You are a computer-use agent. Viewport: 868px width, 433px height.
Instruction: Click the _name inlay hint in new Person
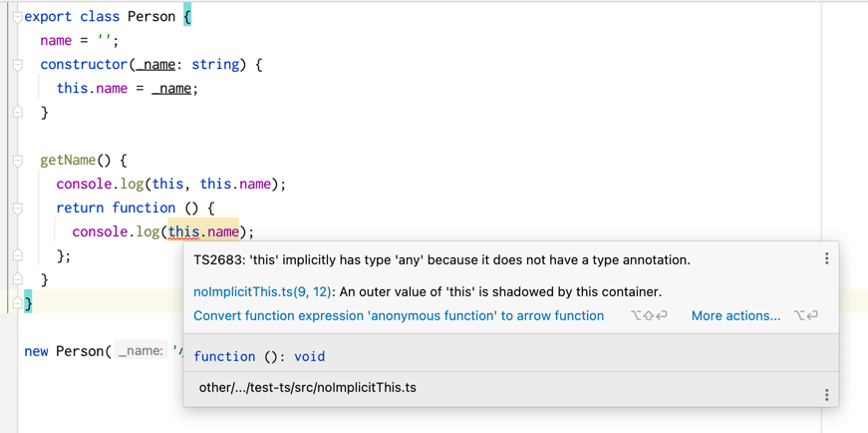coord(141,351)
